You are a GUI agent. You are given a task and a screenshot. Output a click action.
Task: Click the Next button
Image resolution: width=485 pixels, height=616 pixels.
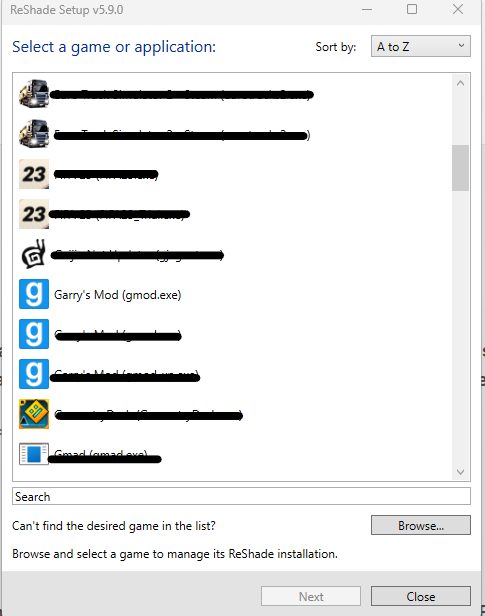click(311, 596)
